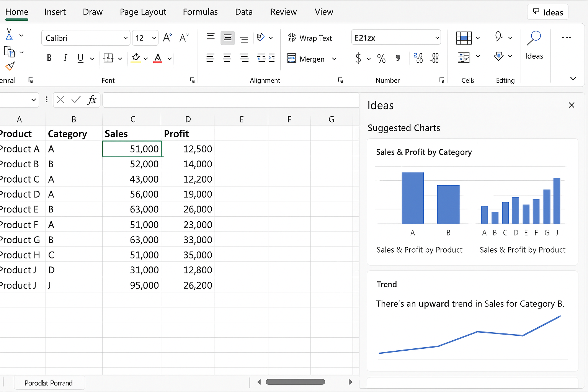Click the indent adjustment icons

[x=266, y=58]
